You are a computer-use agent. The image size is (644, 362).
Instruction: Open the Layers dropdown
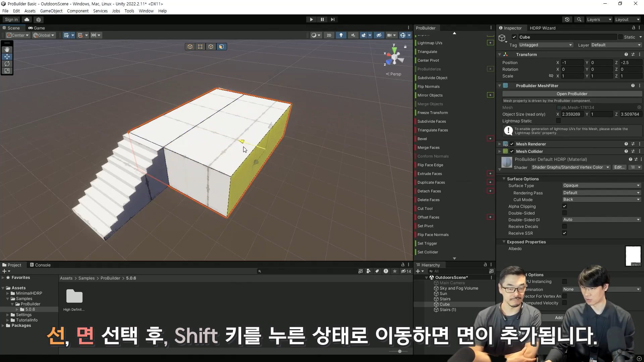[x=599, y=19]
